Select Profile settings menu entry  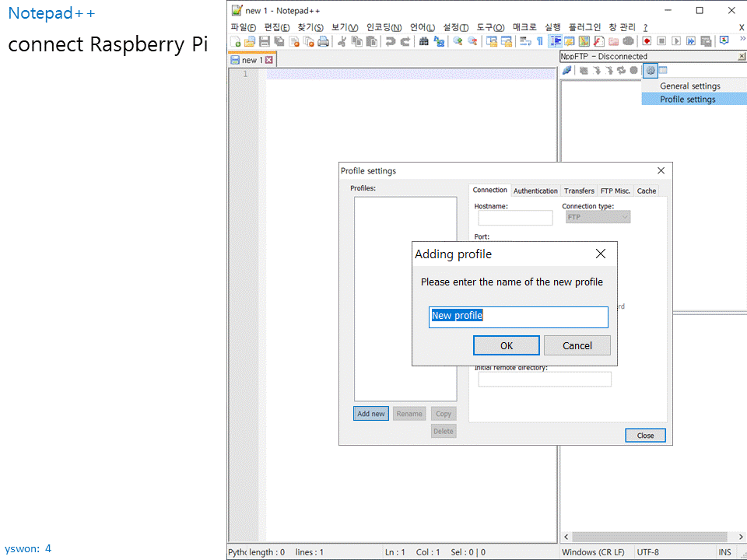point(694,99)
